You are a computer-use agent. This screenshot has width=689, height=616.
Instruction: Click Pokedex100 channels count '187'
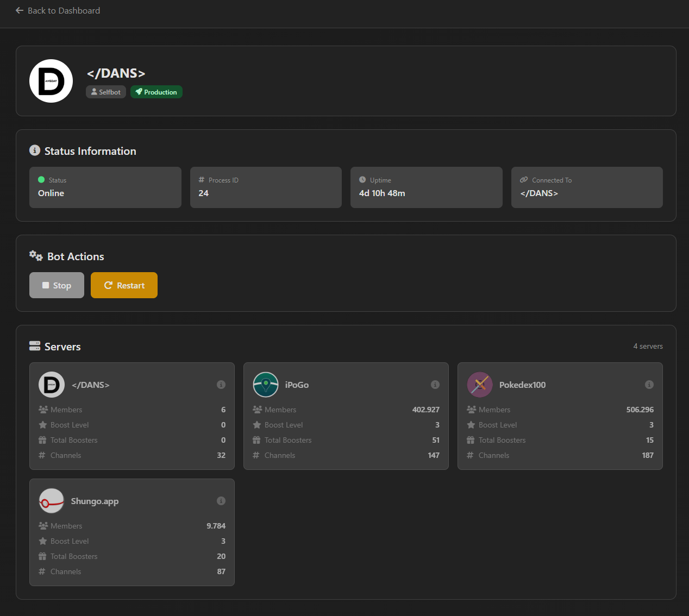click(648, 455)
